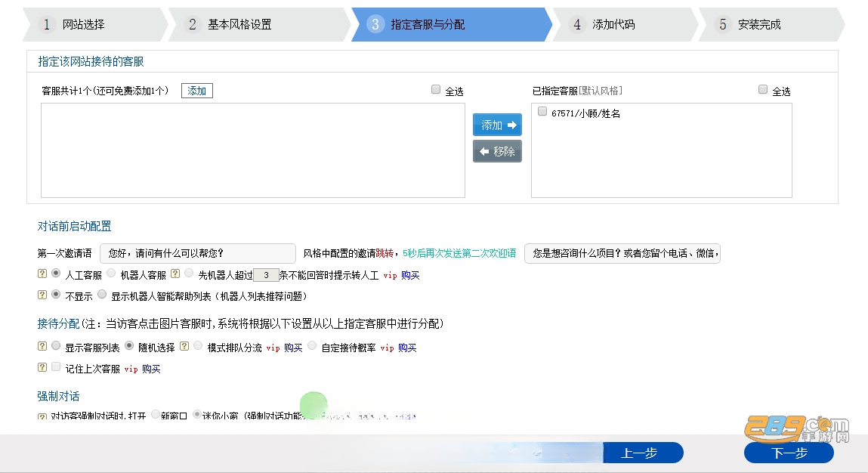This screenshot has height=473, width=868.
Task: Select the 随机选择 radio option
Action: pyautogui.click(x=129, y=346)
